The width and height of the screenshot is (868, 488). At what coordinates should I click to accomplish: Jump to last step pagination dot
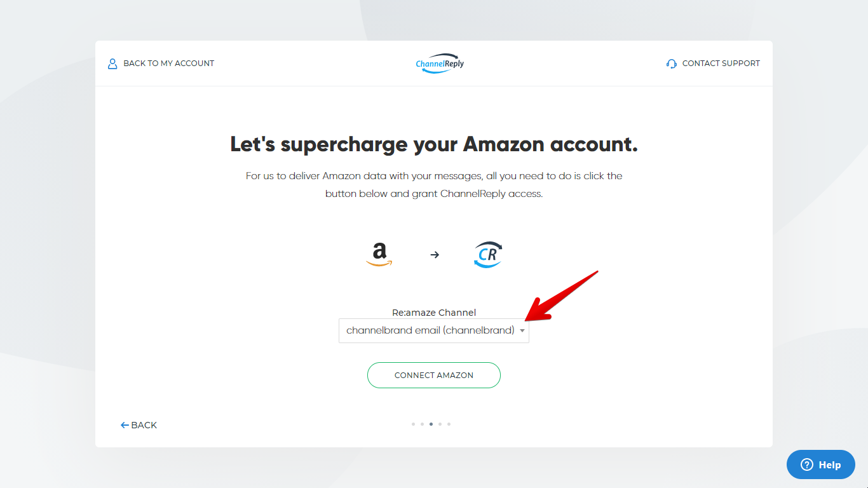(x=449, y=424)
